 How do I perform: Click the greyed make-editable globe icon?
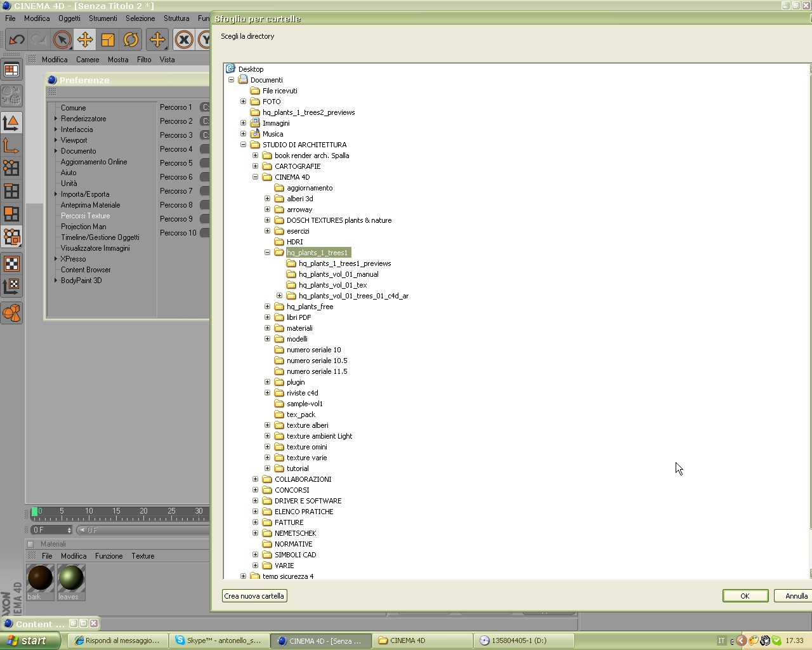click(x=11, y=96)
